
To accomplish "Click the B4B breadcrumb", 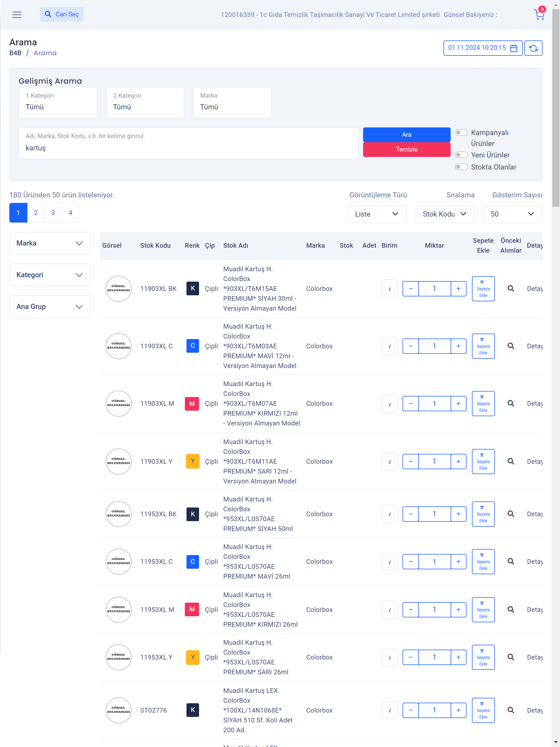I will pyautogui.click(x=15, y=53).
